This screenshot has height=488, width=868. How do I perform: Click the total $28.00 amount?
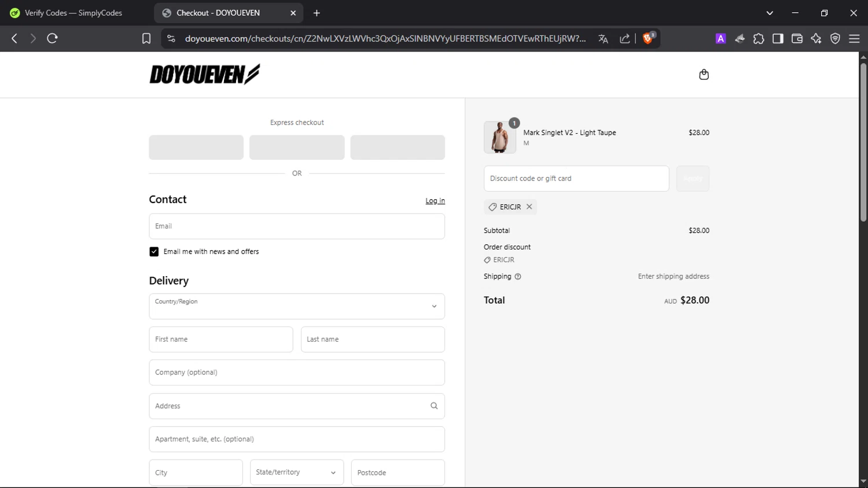click(x=695, y=300)
